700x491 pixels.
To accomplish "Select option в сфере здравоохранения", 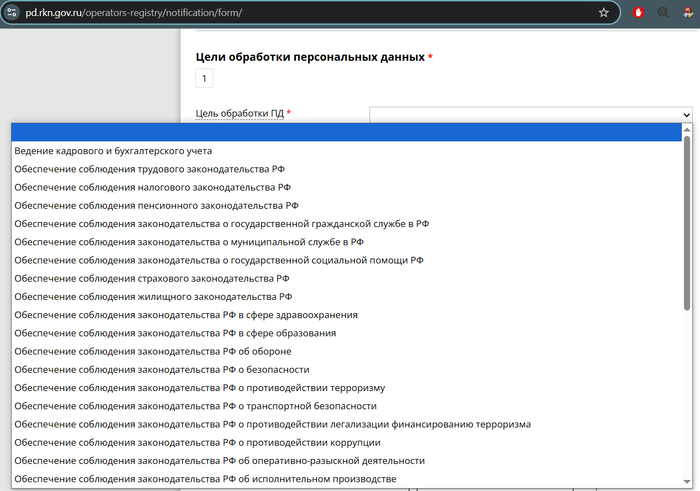I will (186, 314).
